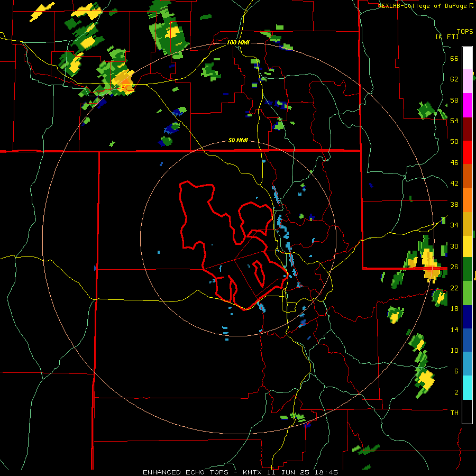Click the black TH legend swatch
Viewport: 476px width, 476px height.
coord(467,411)
